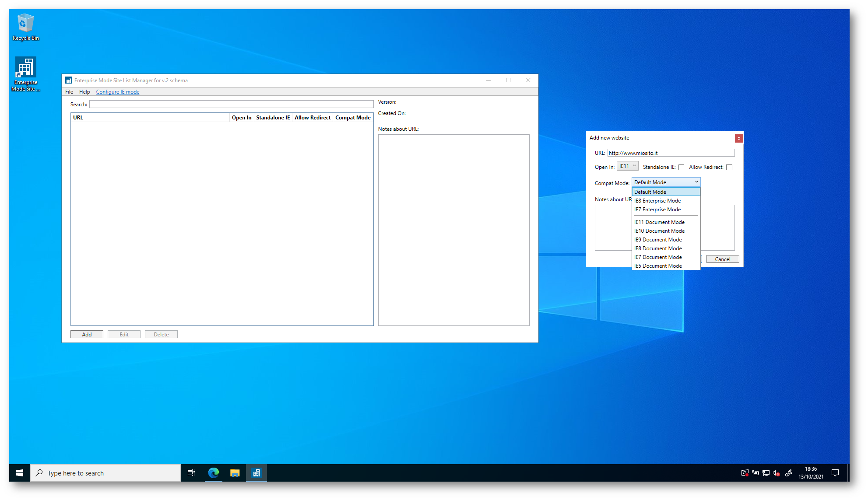
Task: Open Windows Start menu
Action: point(20,473)
